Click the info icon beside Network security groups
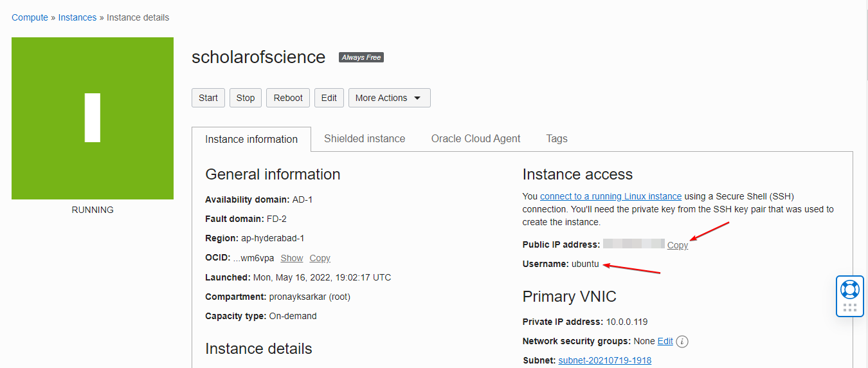This screenshot has width=868, height=368. tap(683, 342)
